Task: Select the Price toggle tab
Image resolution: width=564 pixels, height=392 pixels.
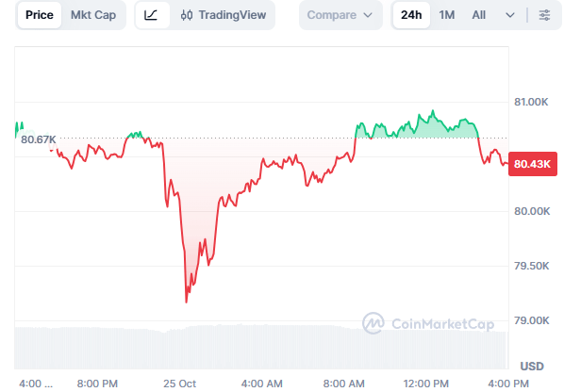Action: (40, 15)
